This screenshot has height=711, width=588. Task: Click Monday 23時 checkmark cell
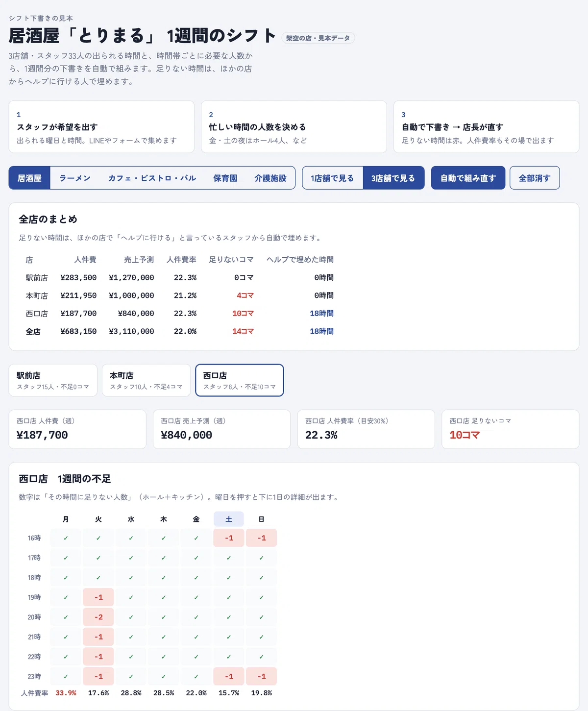coord(66,676)
